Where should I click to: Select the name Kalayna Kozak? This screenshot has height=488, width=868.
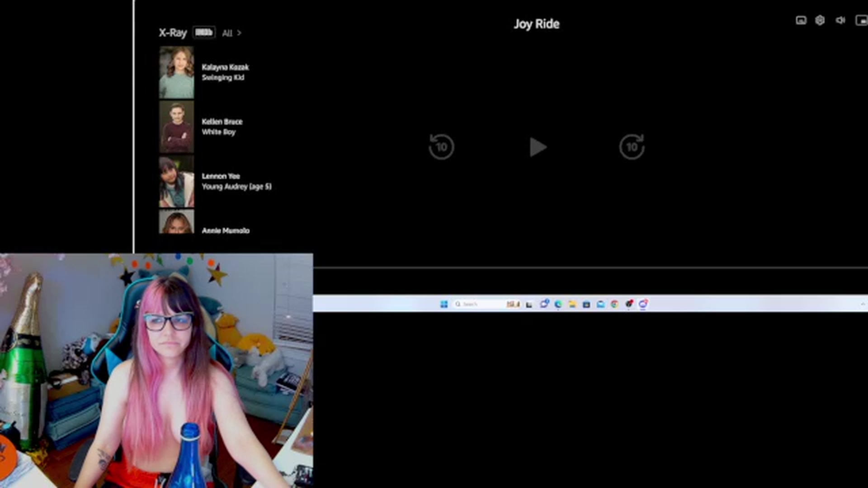pyautogui.click(x=225, y=67)
